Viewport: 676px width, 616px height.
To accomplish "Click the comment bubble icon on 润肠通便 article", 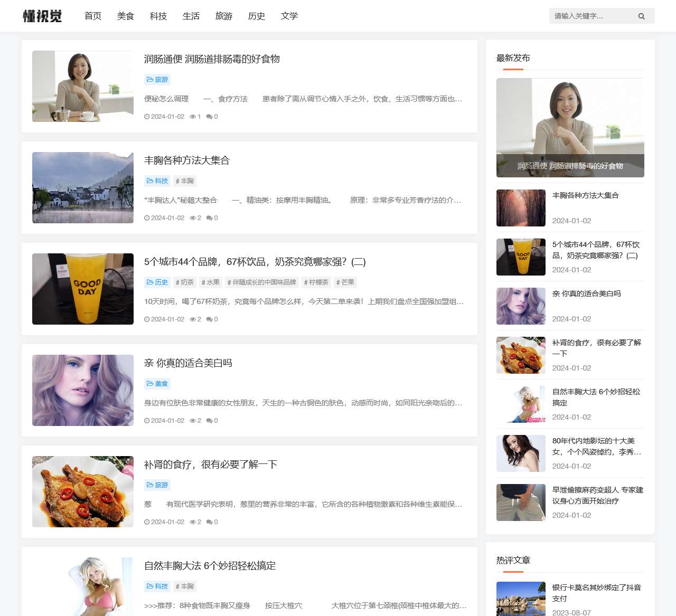I will [209, 117].
